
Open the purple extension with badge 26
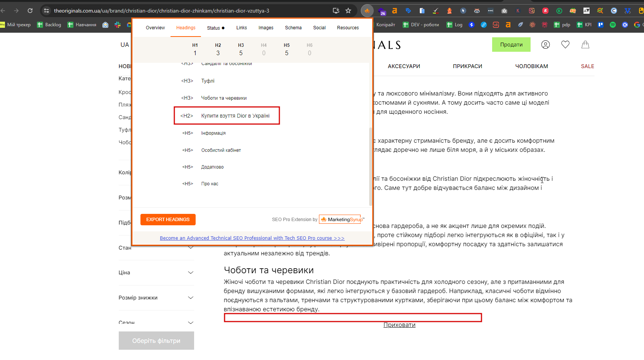coord(382,11)
